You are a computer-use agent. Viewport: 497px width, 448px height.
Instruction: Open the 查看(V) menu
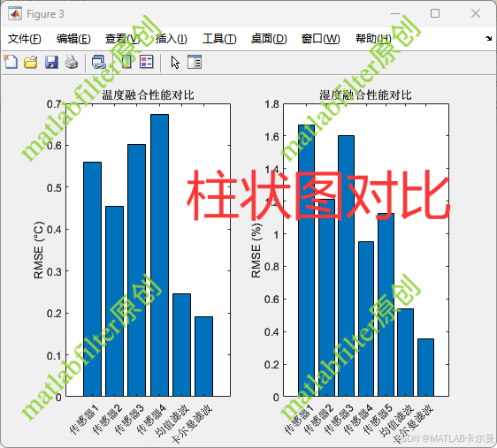tap(123, 39)
